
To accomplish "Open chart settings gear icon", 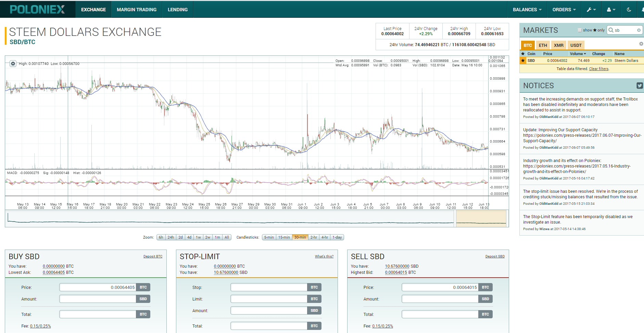I will click(x=13, y=64).
